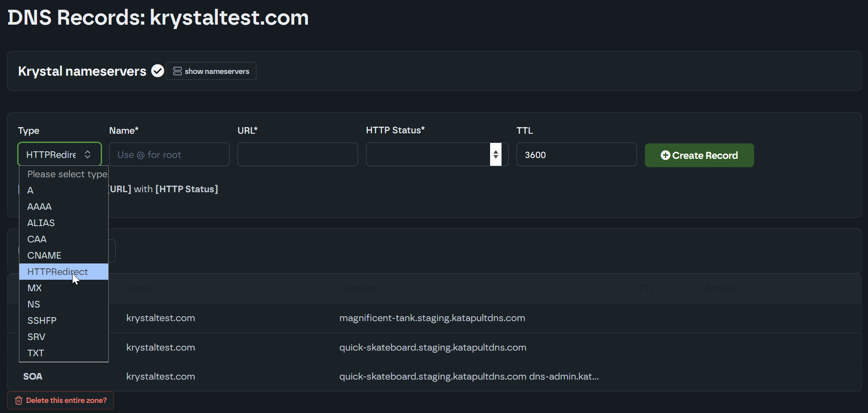Click the show nameservers button
This screenshot has width=868, height=413.
211,71
